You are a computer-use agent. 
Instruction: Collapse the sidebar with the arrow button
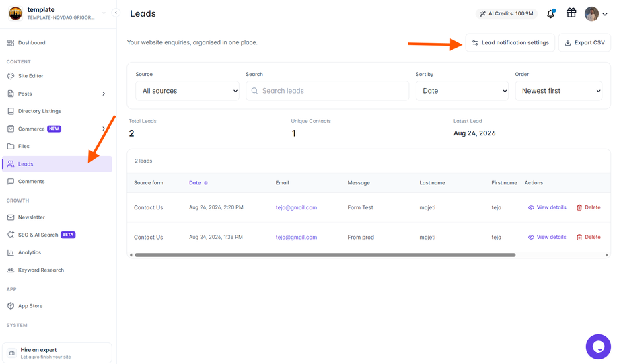pos(116,13)
